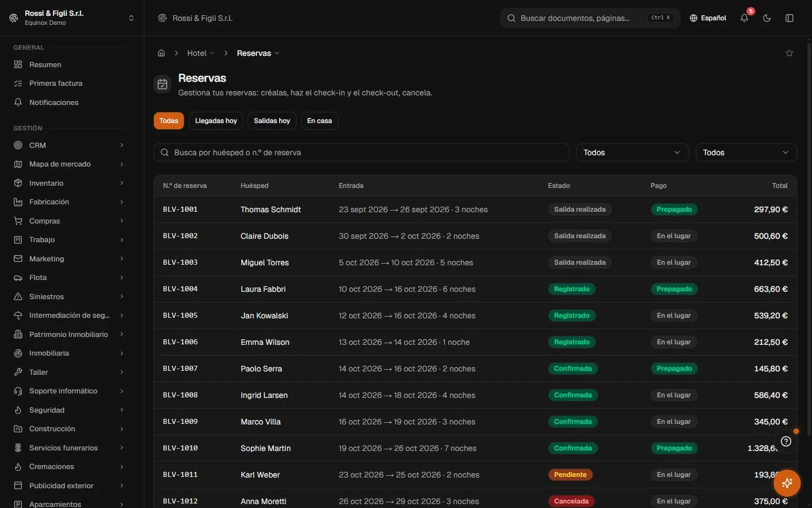Open reservation BLV-1007
812x508 pixels.
tap(180, 369)
